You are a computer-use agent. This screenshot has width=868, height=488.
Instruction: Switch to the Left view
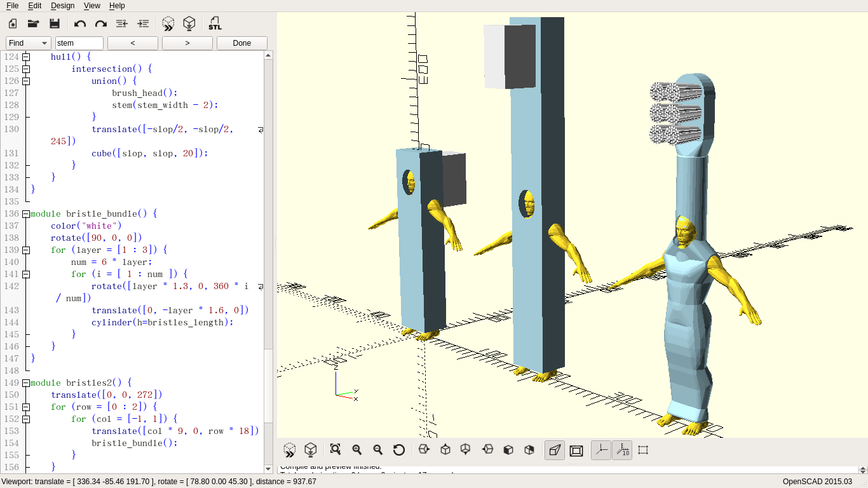[x=487, y=450]
